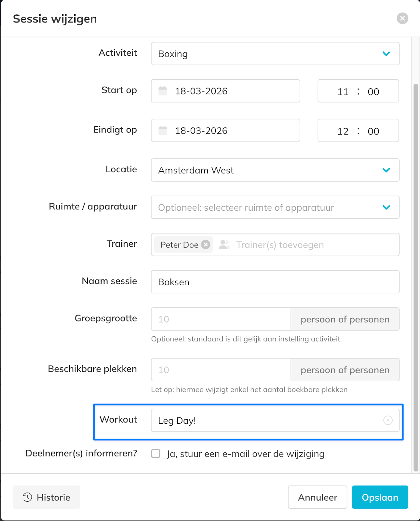Click the end time minutes field
The height and width of the screenshot is (521, 420).
[373, 131]
